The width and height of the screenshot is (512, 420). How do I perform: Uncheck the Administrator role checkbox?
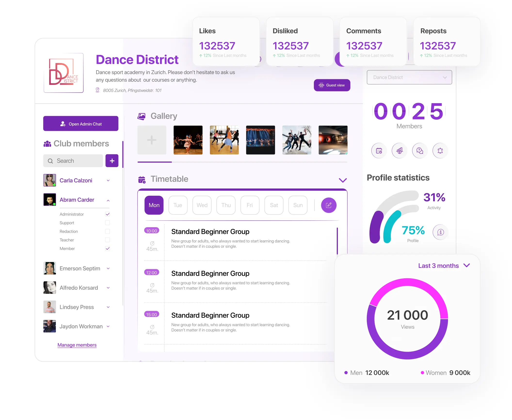[108, 214]
